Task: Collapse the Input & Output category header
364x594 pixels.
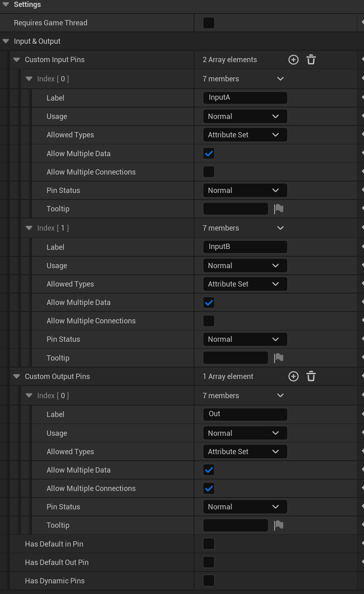Action: [x=6, y=41]
